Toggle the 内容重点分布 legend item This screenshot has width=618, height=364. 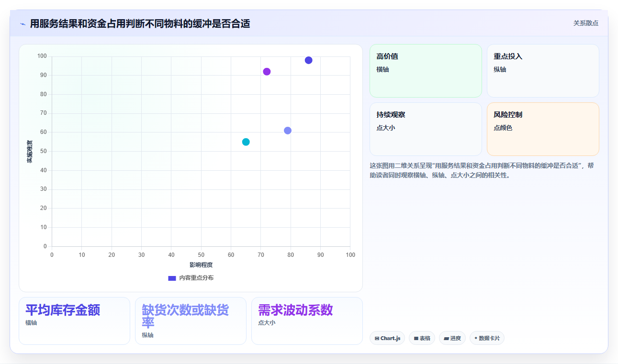pyautogui.click(x=191, y=278)
